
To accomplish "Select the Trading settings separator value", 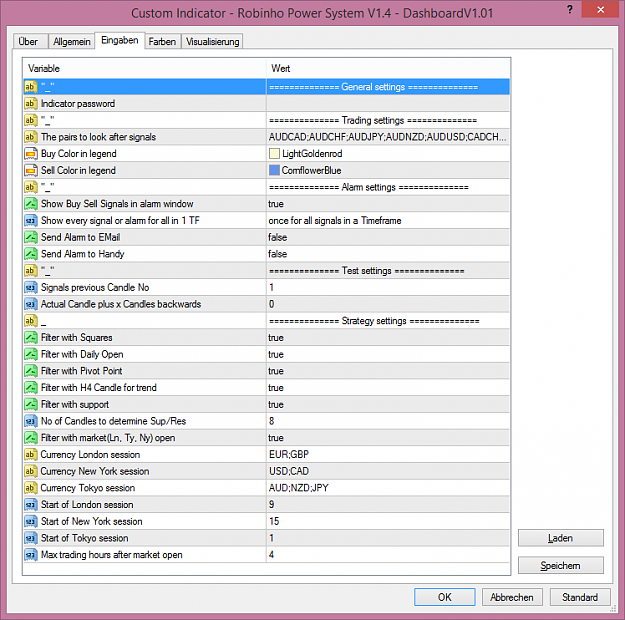I will (388, 120).
